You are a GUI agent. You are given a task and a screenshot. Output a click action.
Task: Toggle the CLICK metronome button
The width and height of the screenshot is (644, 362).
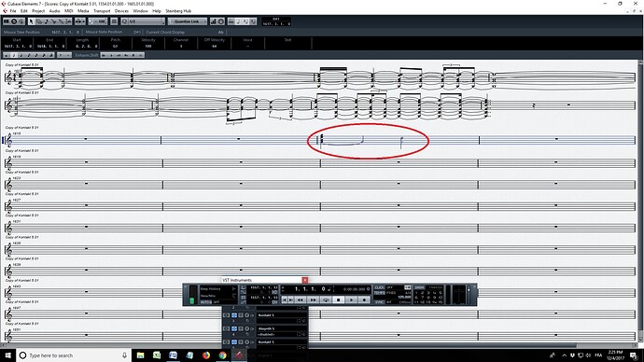pyautogui.click(x=379, y=287)
